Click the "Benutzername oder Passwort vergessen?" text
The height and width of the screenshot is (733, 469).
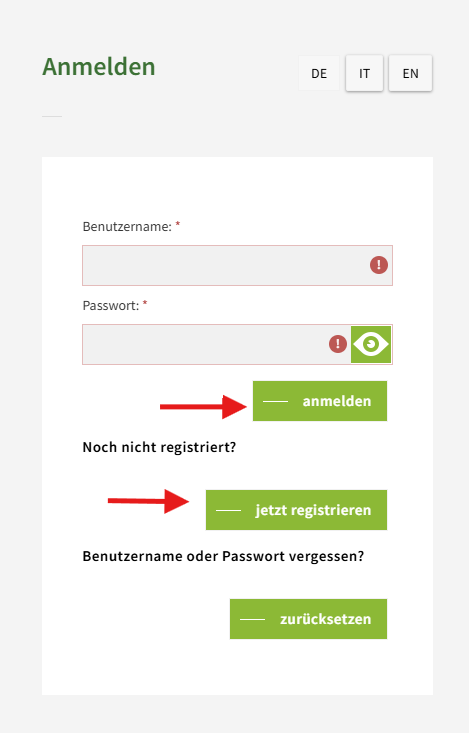point(223,556)
